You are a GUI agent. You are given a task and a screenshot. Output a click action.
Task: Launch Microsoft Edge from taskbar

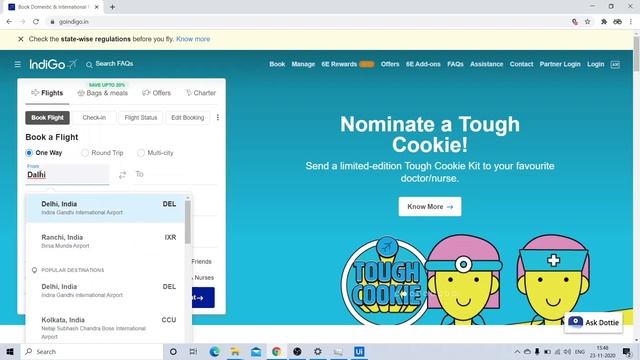click(214, 351)
